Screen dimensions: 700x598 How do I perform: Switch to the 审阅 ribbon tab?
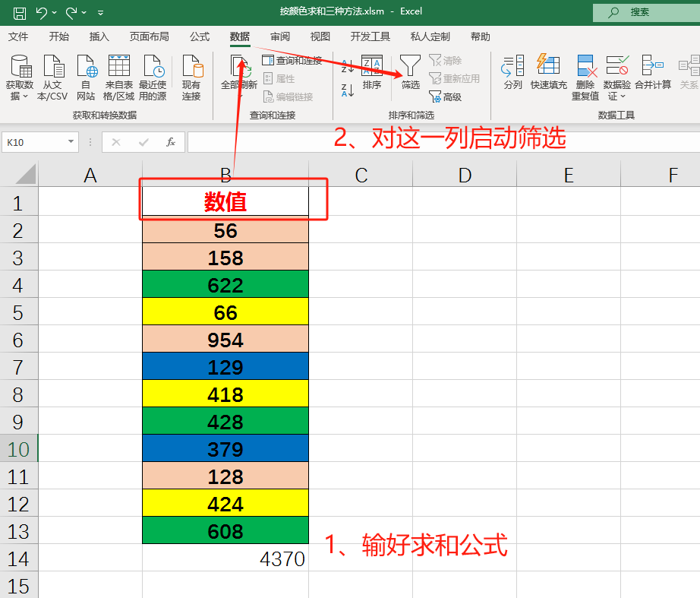click(x=280, y=36)
